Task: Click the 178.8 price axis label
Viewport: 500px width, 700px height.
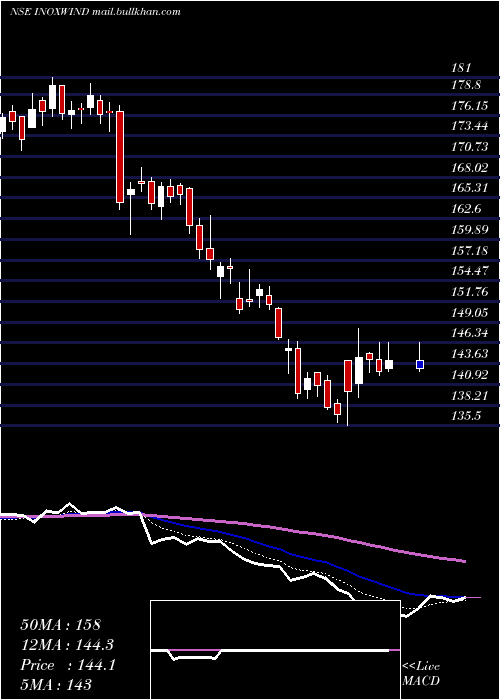Action: click(x=466, y=85)
